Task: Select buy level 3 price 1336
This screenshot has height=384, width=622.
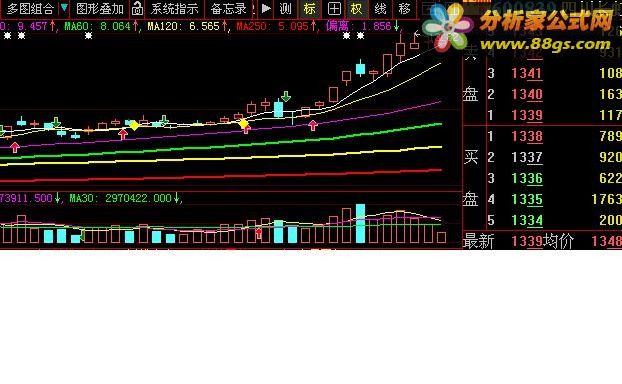Action: [x=527, y=178]
